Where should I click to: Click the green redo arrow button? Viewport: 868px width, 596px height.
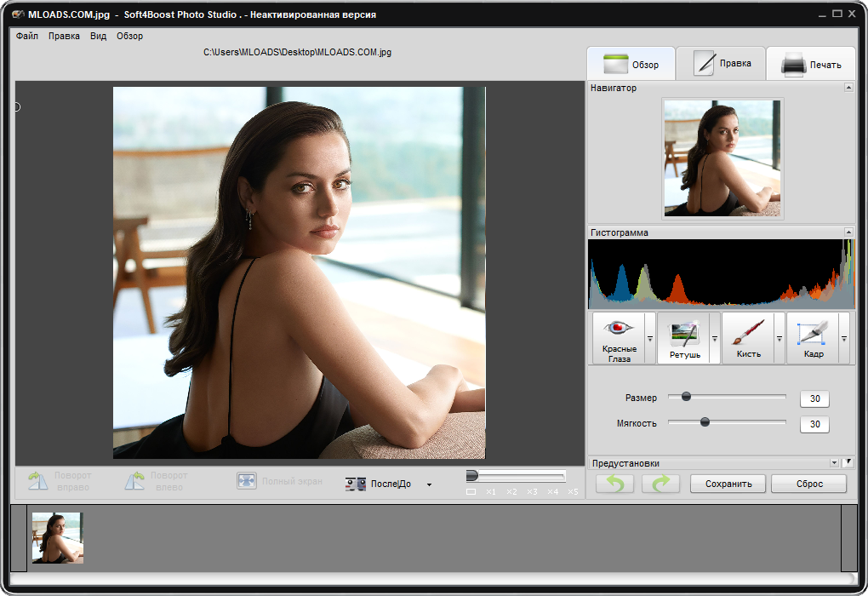click(661, 484)
